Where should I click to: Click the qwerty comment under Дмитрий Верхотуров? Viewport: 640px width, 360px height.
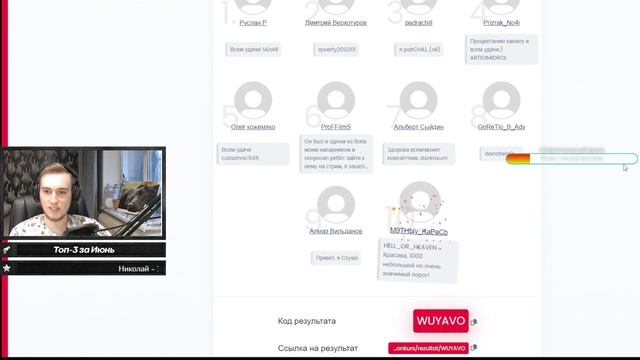[x=336, y=49]
